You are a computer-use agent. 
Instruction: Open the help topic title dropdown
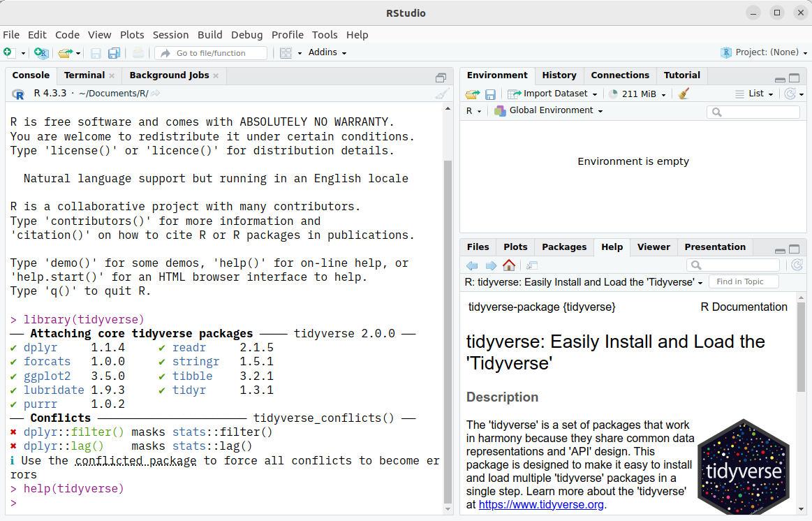pos(584,282)
